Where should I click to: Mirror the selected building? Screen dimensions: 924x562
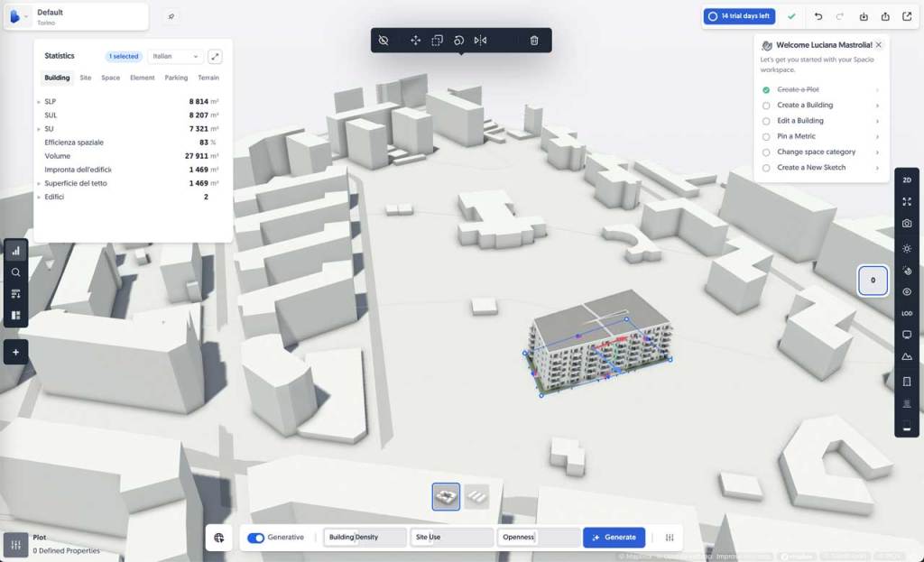click(479, 41)
